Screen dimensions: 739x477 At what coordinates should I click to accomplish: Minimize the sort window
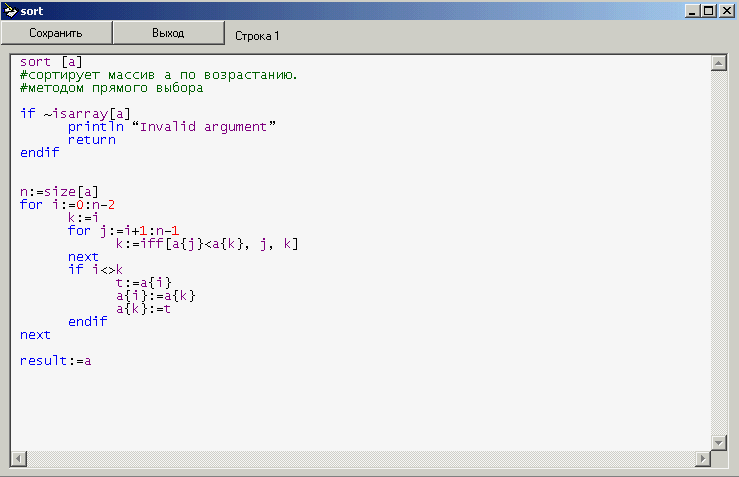pos(691,11)
